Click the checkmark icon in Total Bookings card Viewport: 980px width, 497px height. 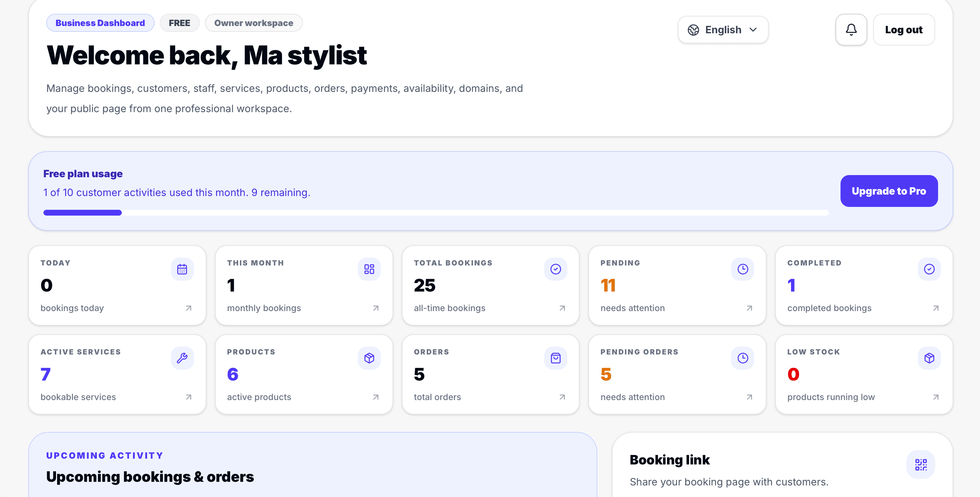tap(555, 269)
